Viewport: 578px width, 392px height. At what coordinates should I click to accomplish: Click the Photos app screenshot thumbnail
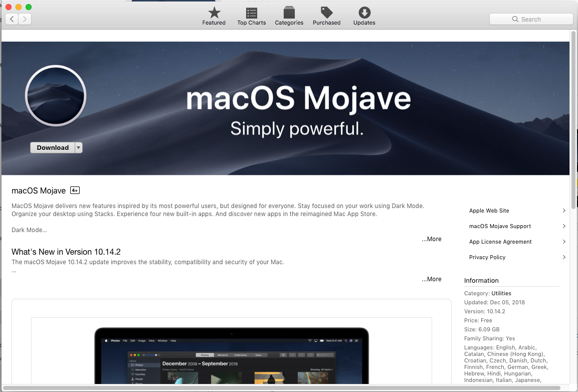coord(232,353)
